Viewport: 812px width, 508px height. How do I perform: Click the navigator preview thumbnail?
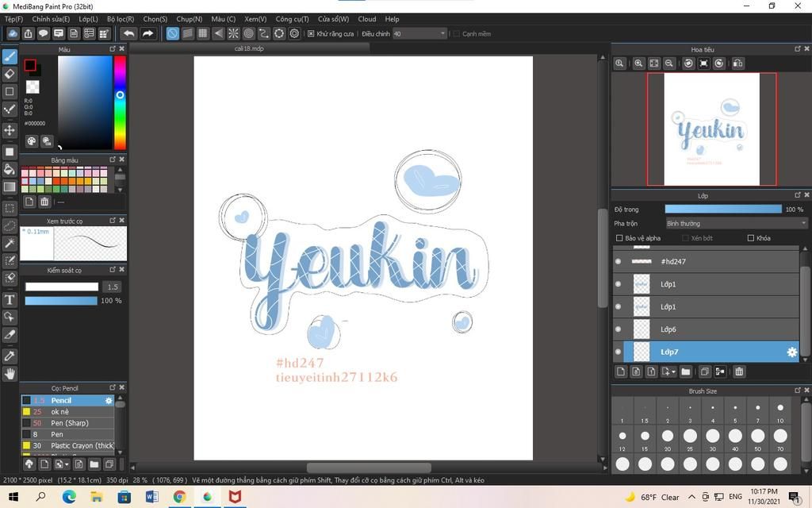click(711, 129)
